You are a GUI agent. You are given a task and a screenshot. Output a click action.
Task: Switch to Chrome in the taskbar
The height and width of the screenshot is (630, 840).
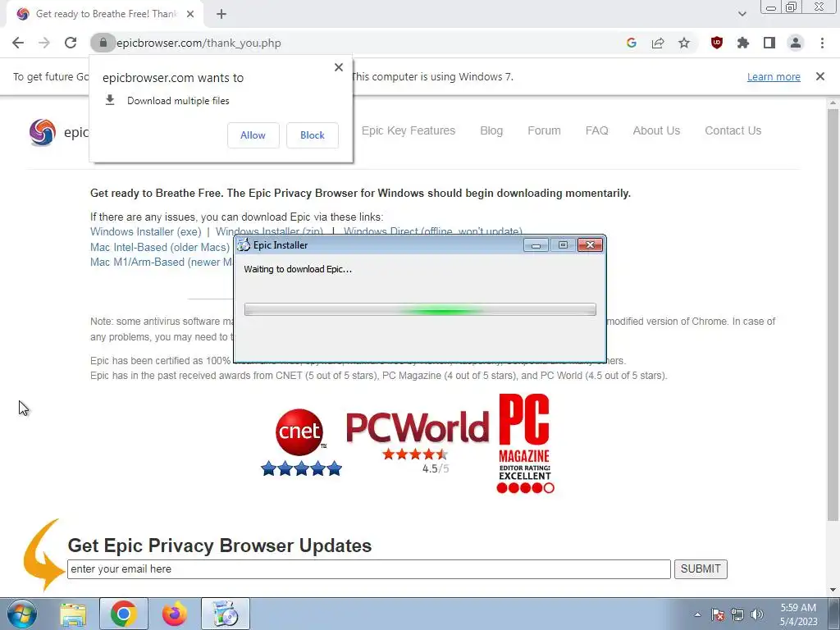pos(123,614)
